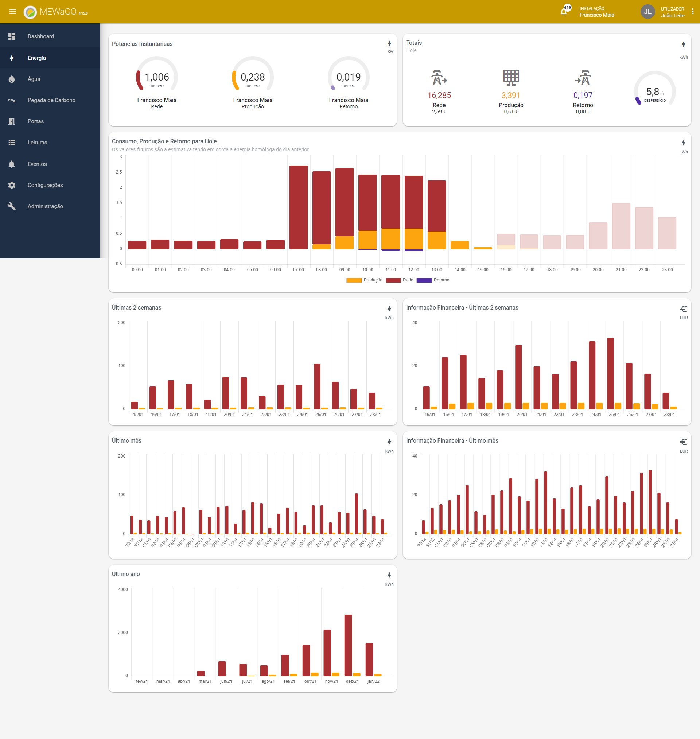Open Configurações settings page
The height and width of the screenshot is (739, 700).
point(50,185)
